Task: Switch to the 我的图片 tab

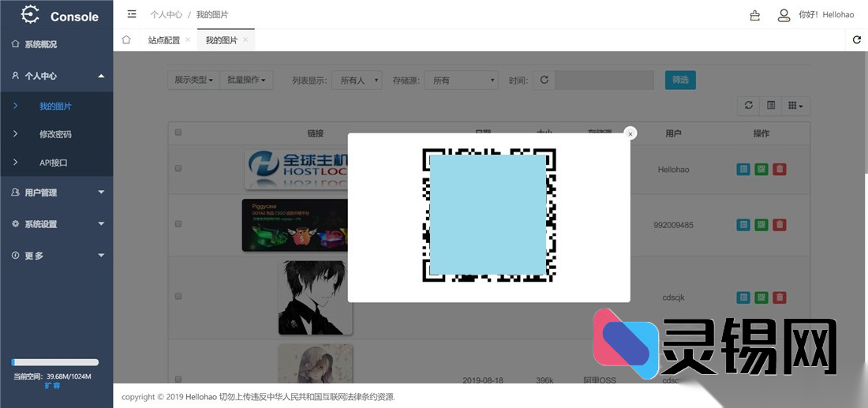Action: (x=222, y=40)
